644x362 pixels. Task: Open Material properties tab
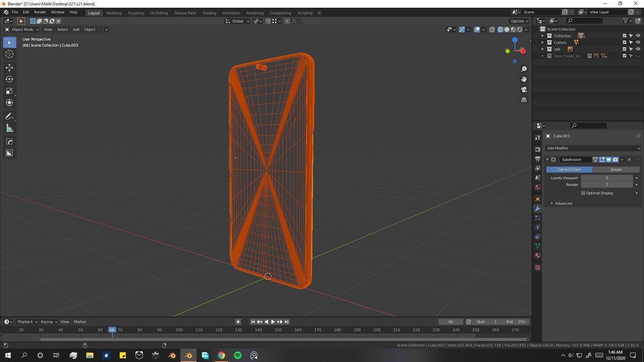(538, 256)
